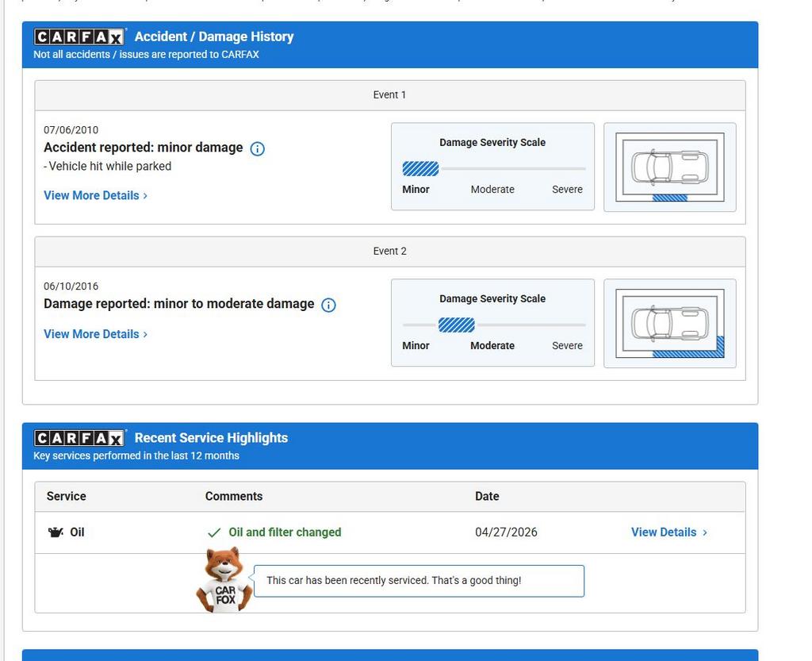The image size is (812, 661).
Task: Click 'Moderate' label in Event 2 severity scale
Action: click(x=492, y=346)
